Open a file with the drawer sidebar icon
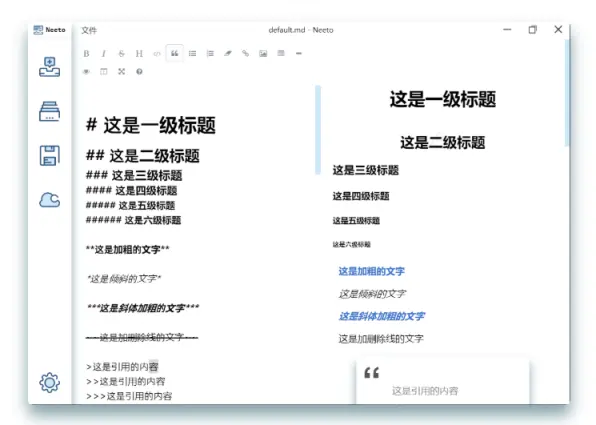This screenshot has height=425, width=596. click(49, 111)
